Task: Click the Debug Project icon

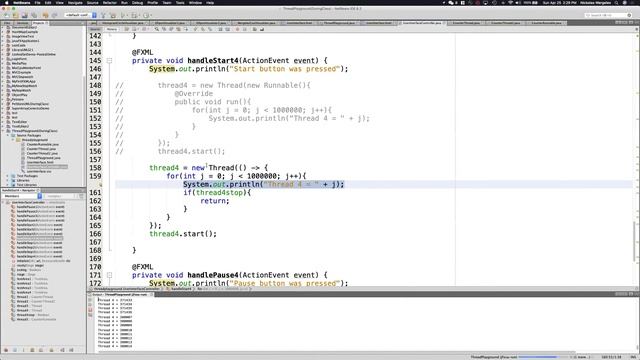Action: point(134,15)
